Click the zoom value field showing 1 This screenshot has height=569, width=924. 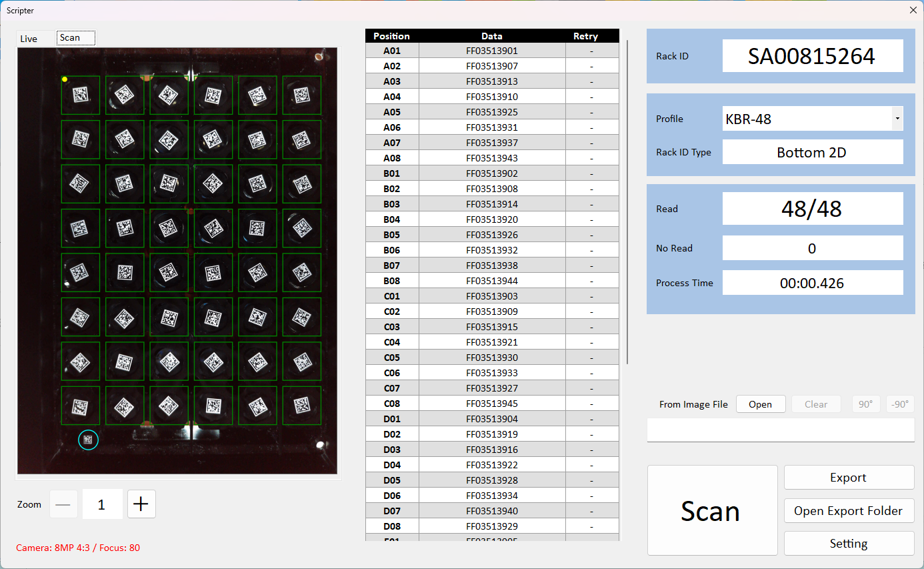(102, 504)
